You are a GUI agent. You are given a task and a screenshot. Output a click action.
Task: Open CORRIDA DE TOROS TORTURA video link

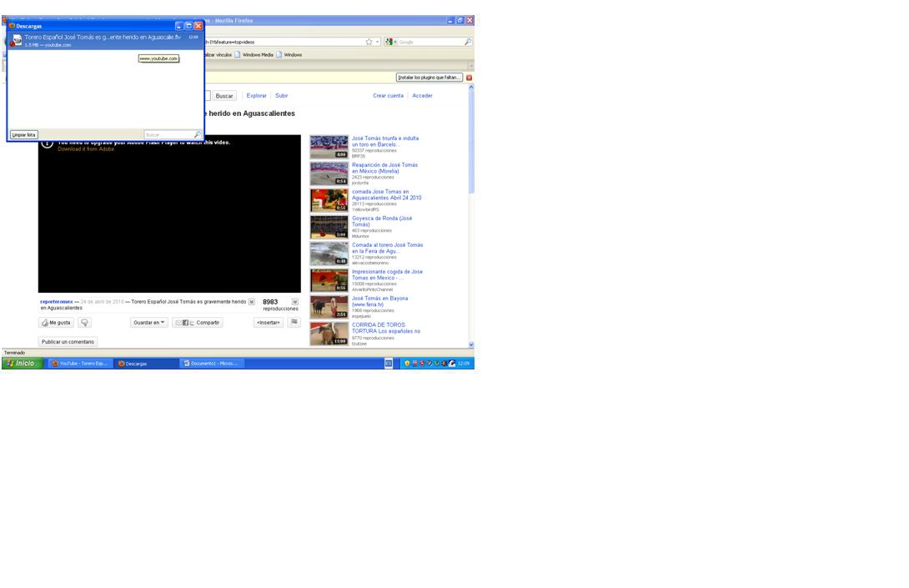point(386,328)
